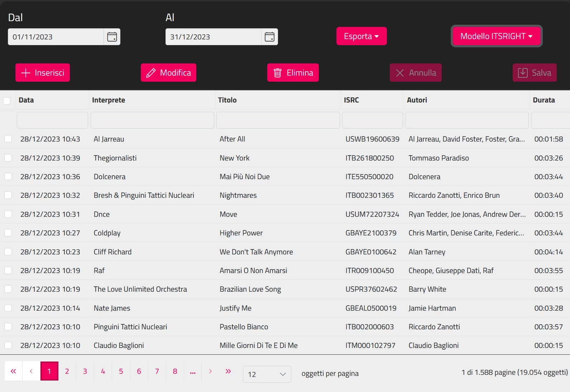Image resolution: width=570 pixels, height=392 pixels.
Task: Tick the Cliff Richard row checkbox
Action: (8, 252)
